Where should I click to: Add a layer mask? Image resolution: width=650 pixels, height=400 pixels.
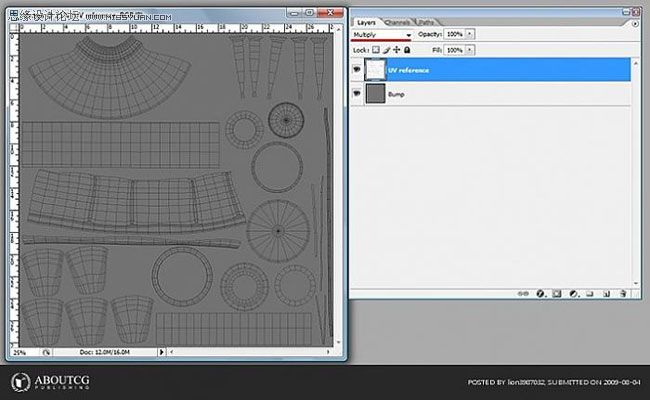point(556,294)
